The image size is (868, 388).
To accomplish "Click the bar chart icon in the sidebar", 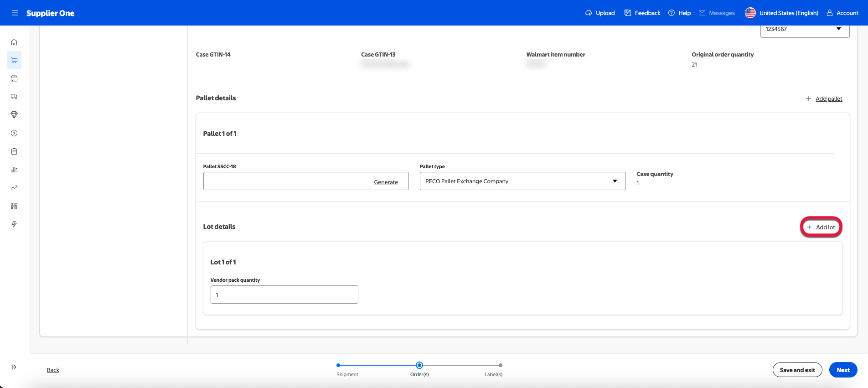I will [x=14, y=170].
